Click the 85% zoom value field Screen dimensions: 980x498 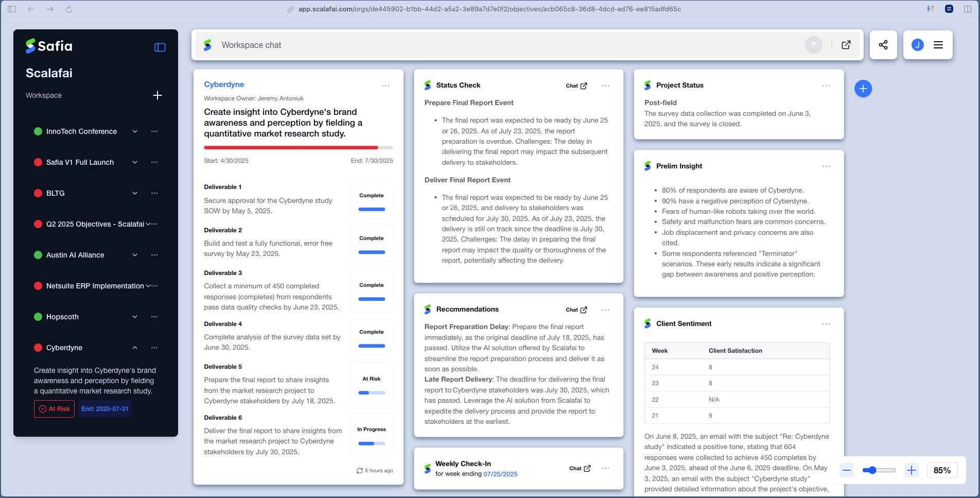pyautogui.click(x=942, y=470)
